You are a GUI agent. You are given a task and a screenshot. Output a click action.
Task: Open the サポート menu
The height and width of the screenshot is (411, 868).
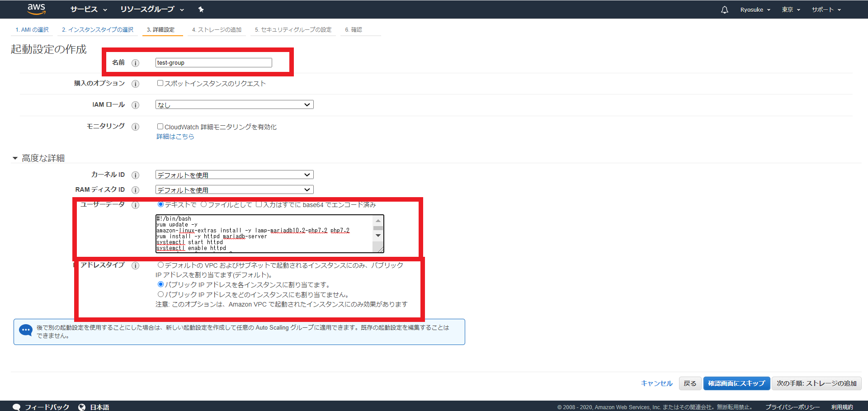[x=826, y=9]
